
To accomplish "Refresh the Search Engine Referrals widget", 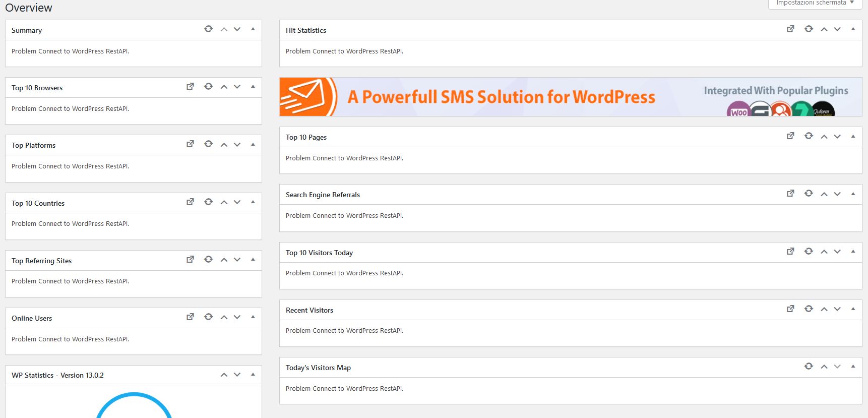I will (x=809, y=194).
